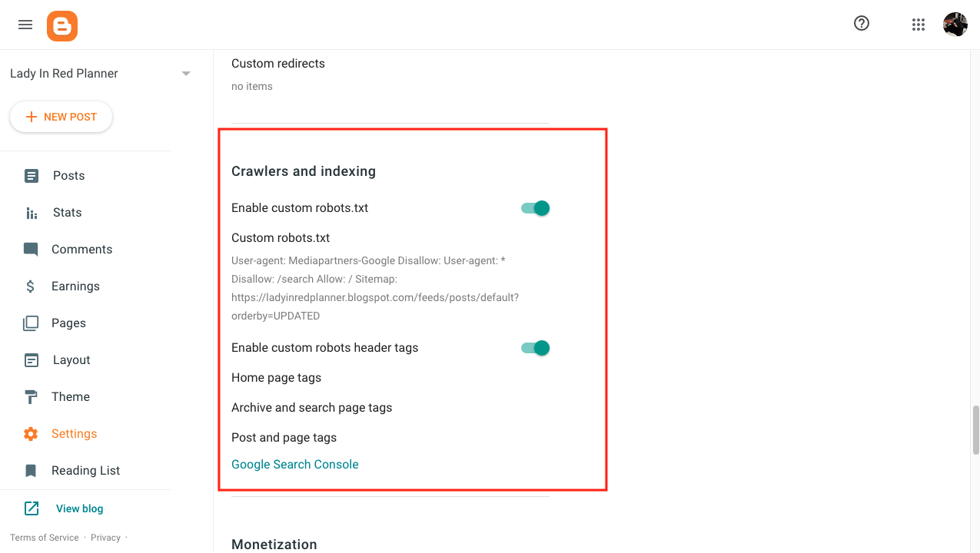This screenshot has width=980, height=553.
Task: Open the account profile avatar
Action: point(955,25)
